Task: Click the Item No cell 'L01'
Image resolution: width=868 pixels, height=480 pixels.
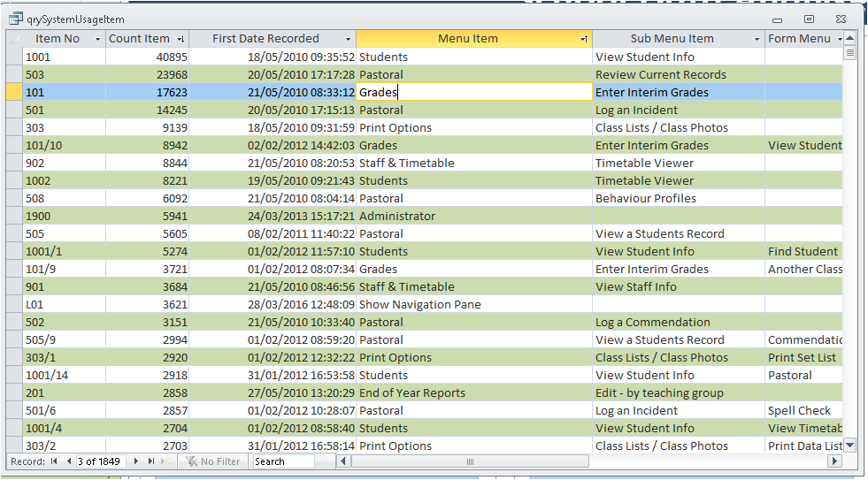Action: click(x=65, y=304)
